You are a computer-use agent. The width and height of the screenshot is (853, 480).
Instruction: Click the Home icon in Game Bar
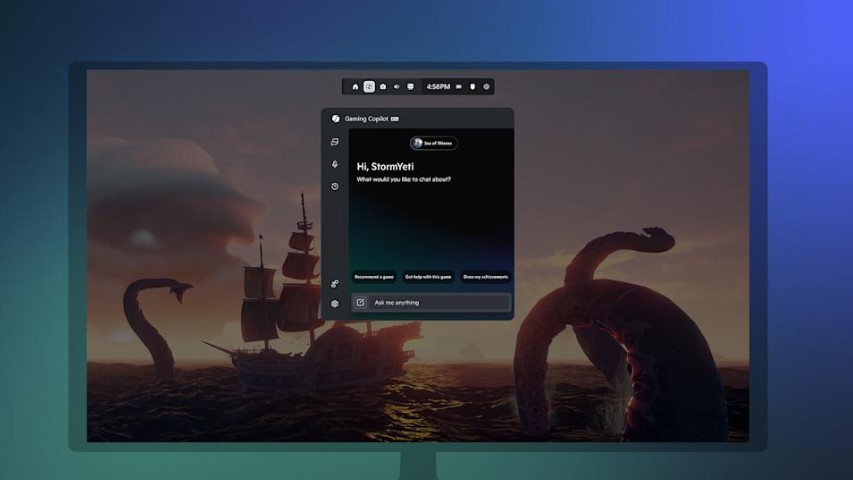coord(355,87)
